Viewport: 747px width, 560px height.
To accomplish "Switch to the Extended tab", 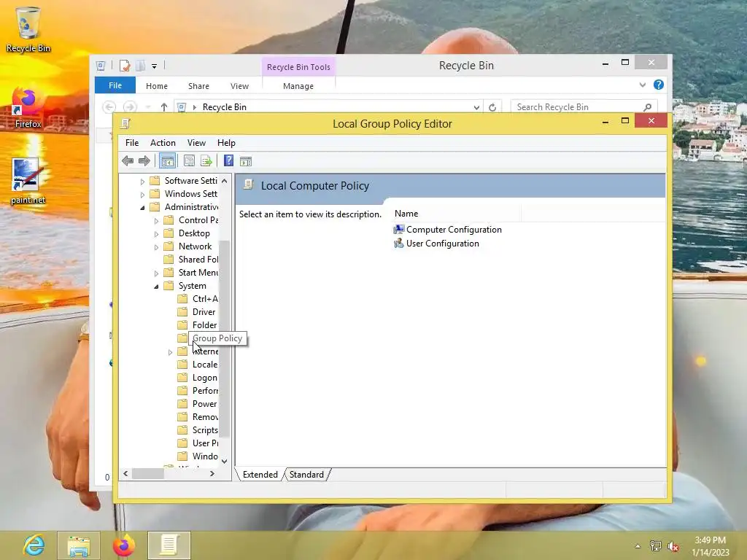I will point(260,475).
